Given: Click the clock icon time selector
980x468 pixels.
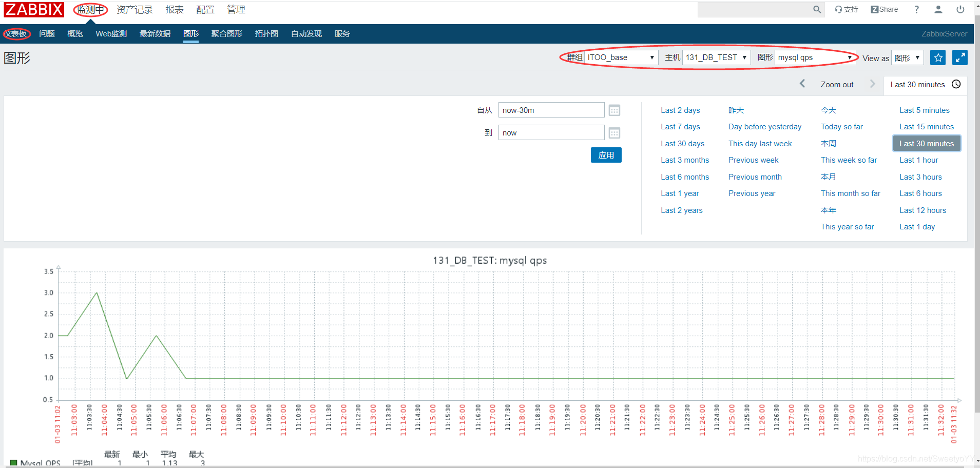Looking at the screenshot, I should [x=956, y=84].
